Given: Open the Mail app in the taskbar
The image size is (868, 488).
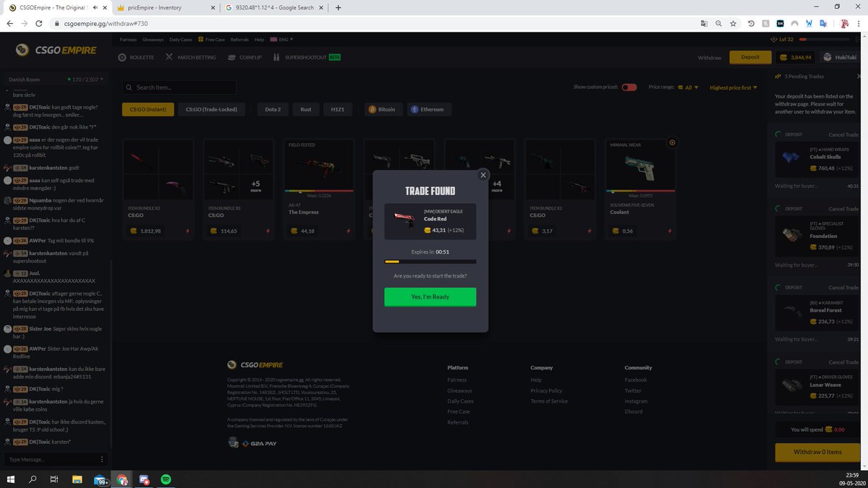Looking at the screenshot, I should (x=102, y=480).
